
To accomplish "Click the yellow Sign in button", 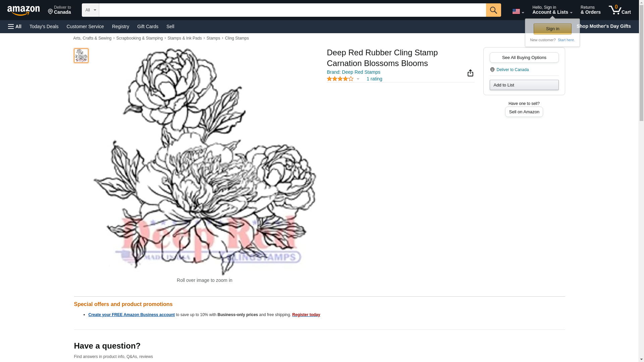I will (552, 29).
